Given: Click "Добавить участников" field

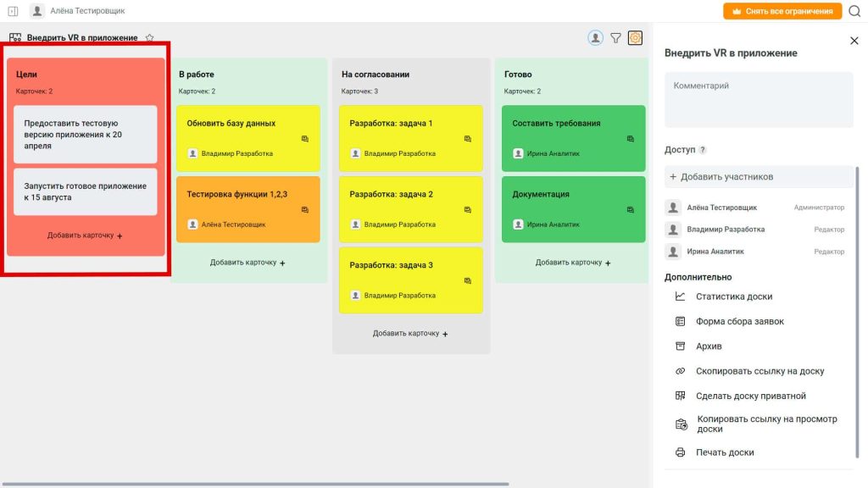Looking at the screenshot, I should click(759, 177).
